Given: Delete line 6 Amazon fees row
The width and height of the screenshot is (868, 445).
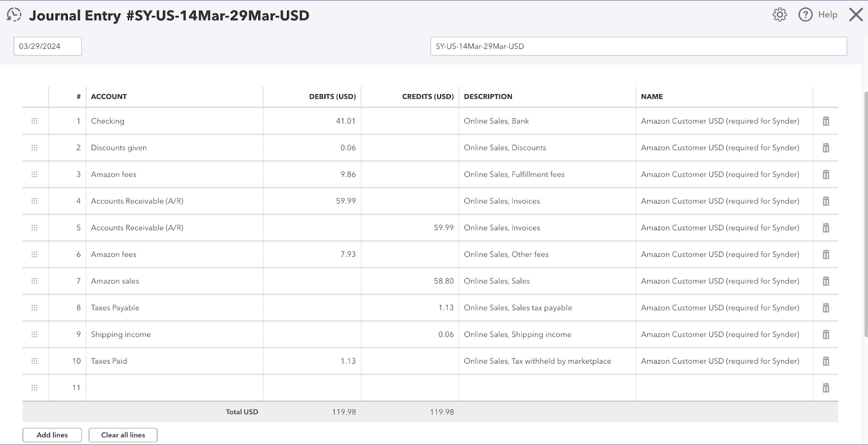Looking at the screenshot, I should pos(826,254).
